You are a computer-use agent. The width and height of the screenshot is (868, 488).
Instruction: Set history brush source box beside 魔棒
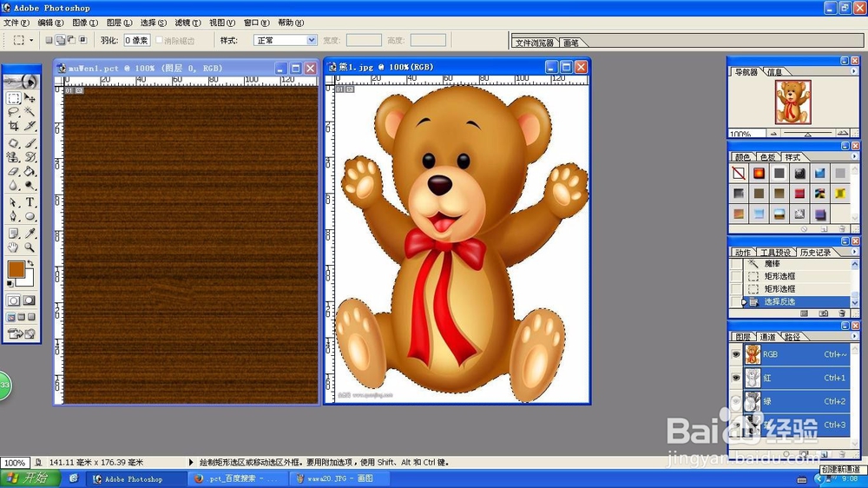pyautogui.click(x=736, y=264)
